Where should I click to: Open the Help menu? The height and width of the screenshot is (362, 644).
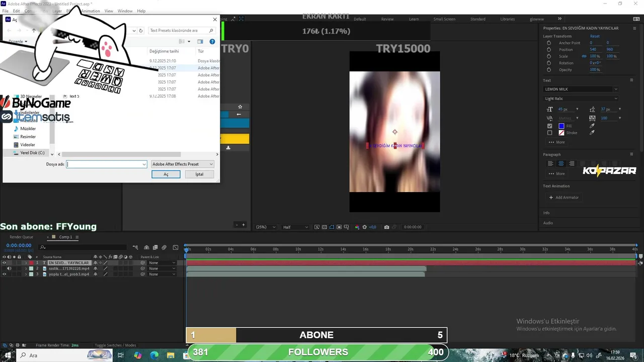point(141,11)
